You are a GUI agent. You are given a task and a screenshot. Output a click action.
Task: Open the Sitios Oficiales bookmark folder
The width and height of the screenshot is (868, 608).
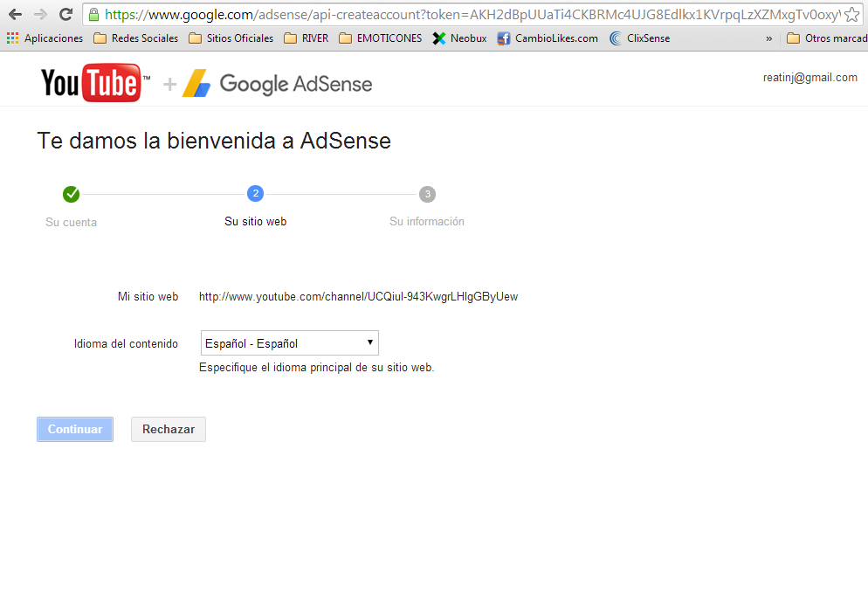(x=231, y=38)
